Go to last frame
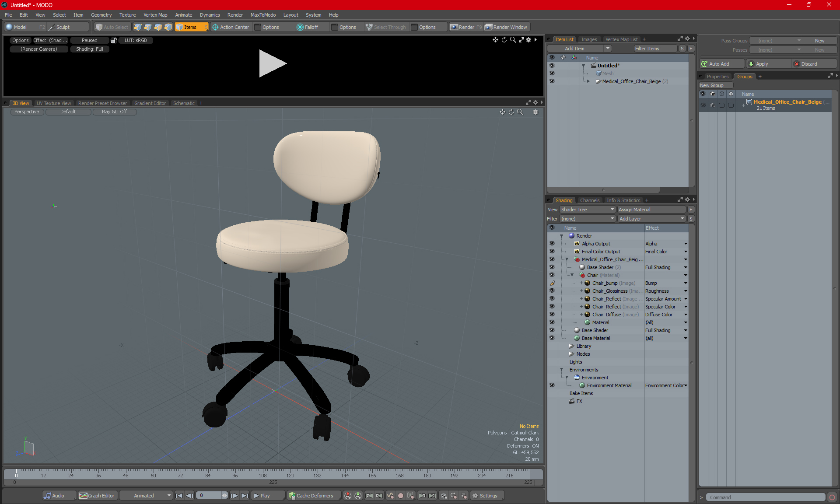The height and width of the screenshot is (504, 840). [245, 496]
